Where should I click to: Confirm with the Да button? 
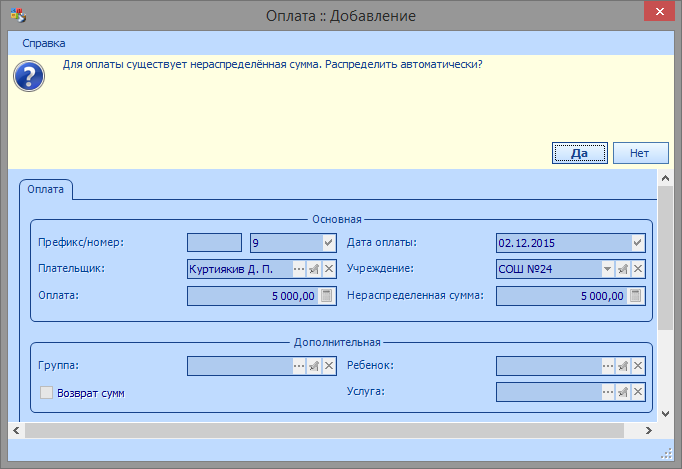(x=579, y=153)
